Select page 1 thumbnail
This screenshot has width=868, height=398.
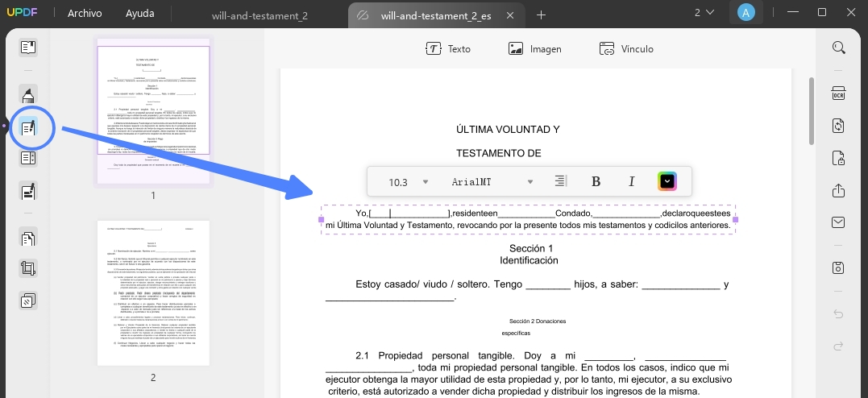153,112
